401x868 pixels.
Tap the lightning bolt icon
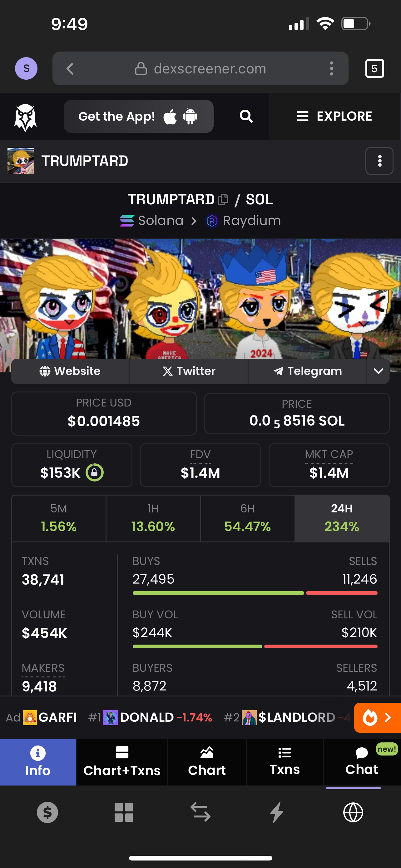(x=277, y=812)
